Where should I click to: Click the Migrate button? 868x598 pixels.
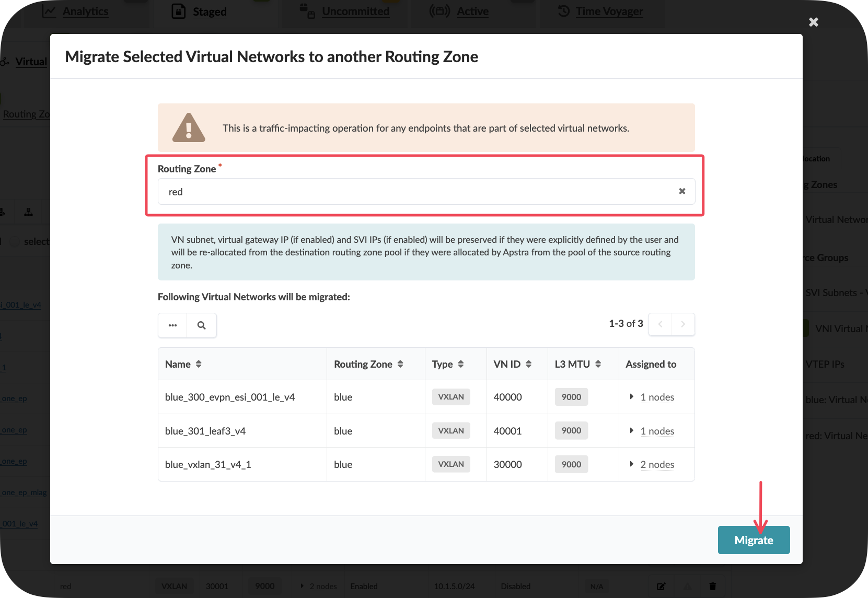coord(753,540)
